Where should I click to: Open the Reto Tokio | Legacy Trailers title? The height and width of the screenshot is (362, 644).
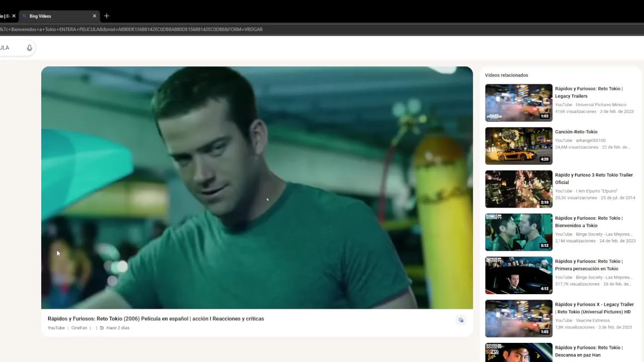[589, 93]
